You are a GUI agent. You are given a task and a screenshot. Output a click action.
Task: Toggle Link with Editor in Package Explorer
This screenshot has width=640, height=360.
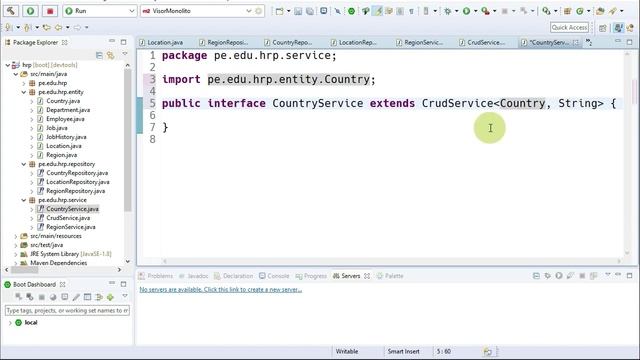(110, 55)
